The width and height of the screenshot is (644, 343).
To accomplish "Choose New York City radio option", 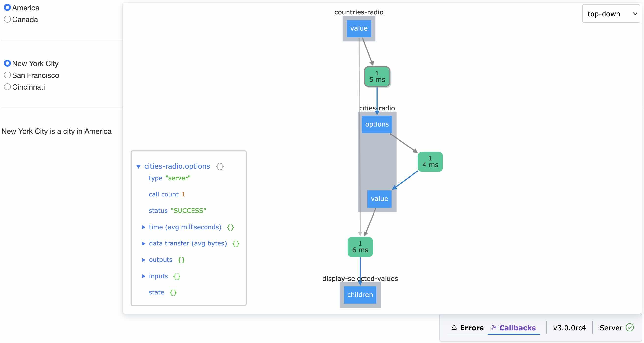I will coord(7,63).
